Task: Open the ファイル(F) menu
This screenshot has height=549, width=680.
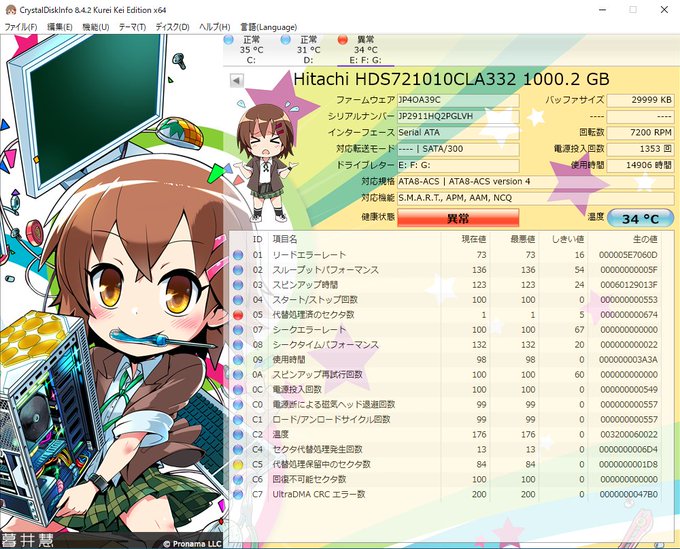Action: click(x=20, y=27)
